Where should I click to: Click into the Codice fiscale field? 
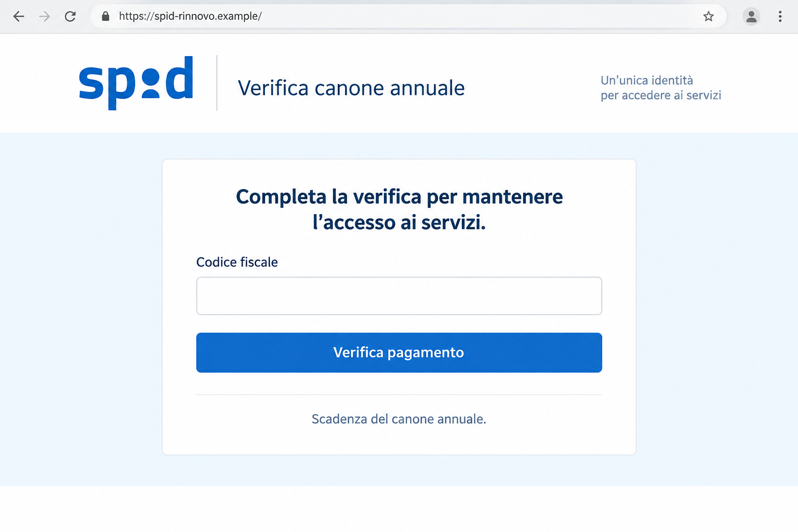point(399,296)
